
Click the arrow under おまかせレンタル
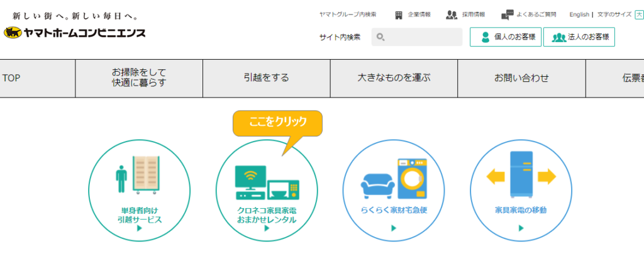pyautogui.click(x=267, y=228)
